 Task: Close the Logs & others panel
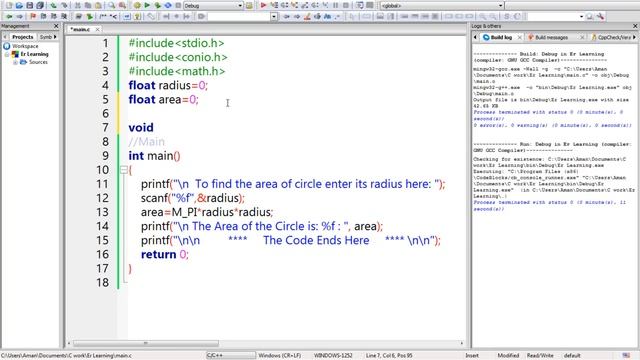635,26
